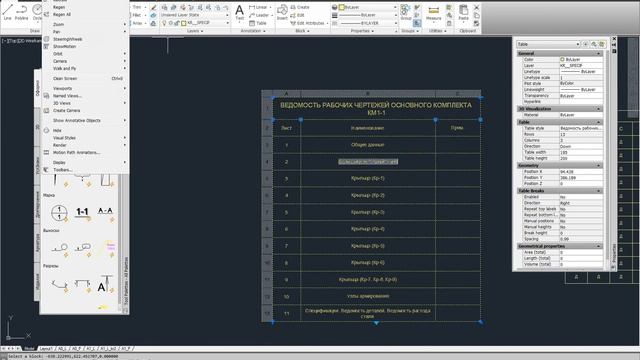640x360 pixels.
Task: Click the Linear dimension tool
Action: click(258, 7)
